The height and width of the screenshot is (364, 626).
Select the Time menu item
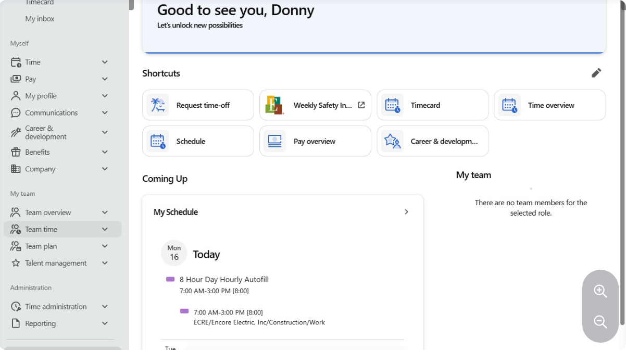pos(62,62)
